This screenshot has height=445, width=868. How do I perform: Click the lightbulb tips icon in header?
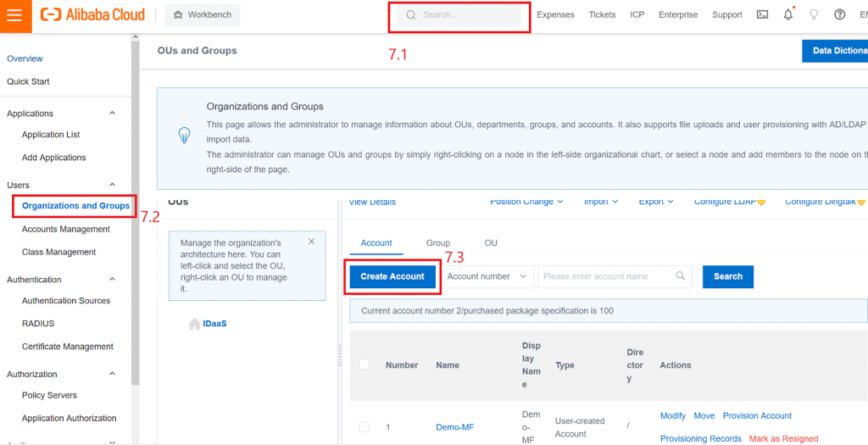[814, 15]
